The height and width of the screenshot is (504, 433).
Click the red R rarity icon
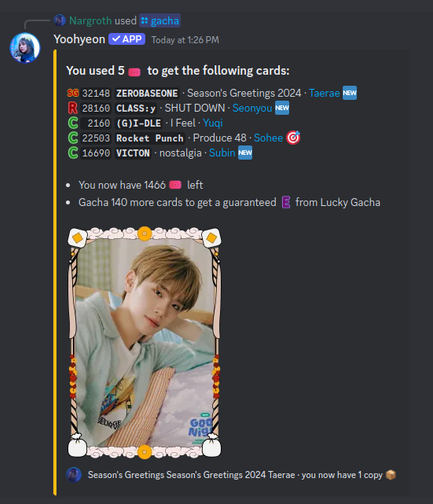pos(73,108)
